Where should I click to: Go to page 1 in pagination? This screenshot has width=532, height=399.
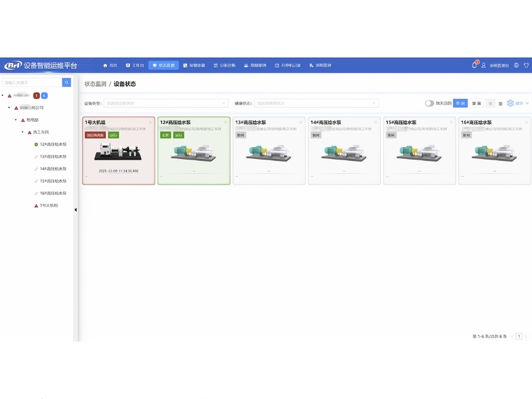click(519, 336)
